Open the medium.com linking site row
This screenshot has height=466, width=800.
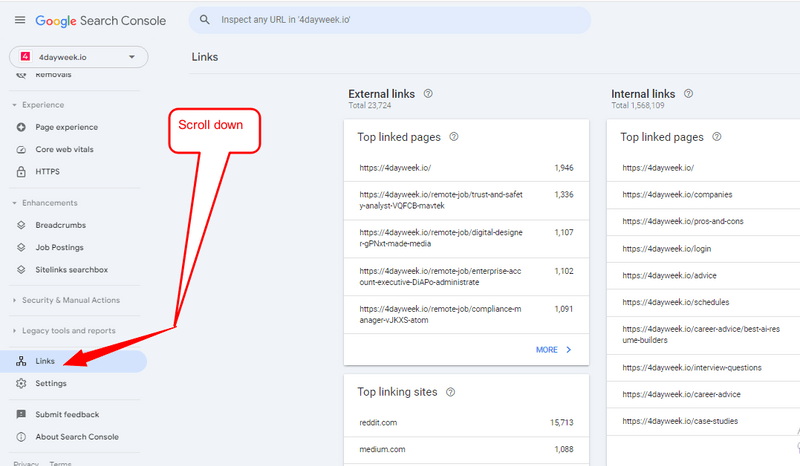point(466,450)
